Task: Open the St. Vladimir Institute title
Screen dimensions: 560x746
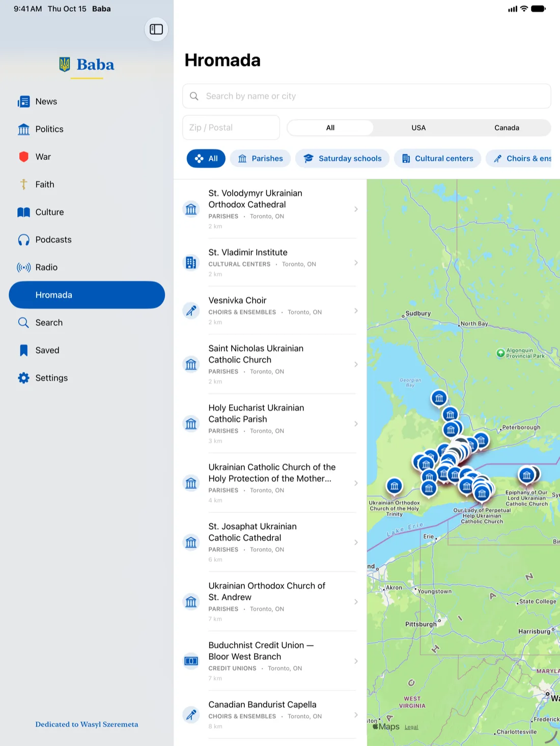Action: click(x=248, y=252)
